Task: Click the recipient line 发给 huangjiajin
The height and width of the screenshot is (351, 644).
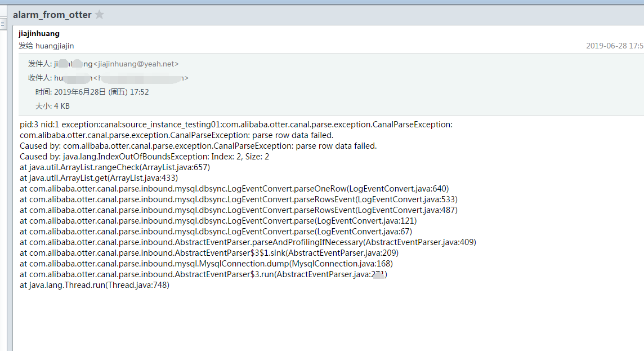Action: click(x=46, y=46)
